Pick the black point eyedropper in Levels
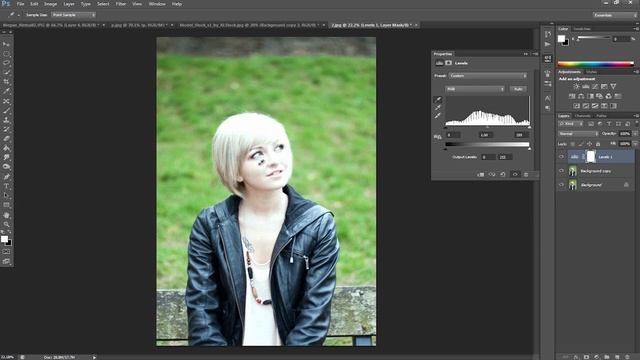The image size is (640, 360). click(x=438, y=100)
